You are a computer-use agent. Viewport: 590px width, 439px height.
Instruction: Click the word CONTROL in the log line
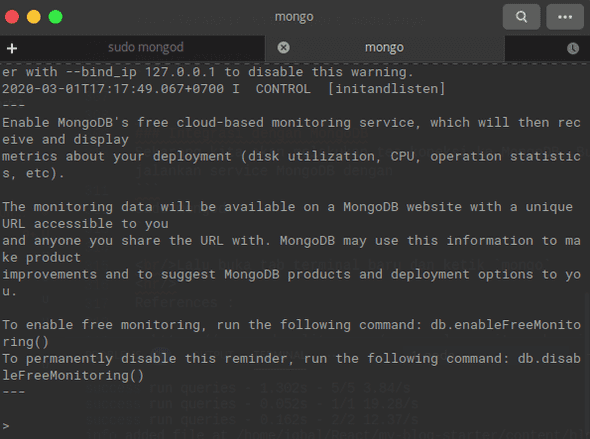pyautogui.click(x=283, y=89)
